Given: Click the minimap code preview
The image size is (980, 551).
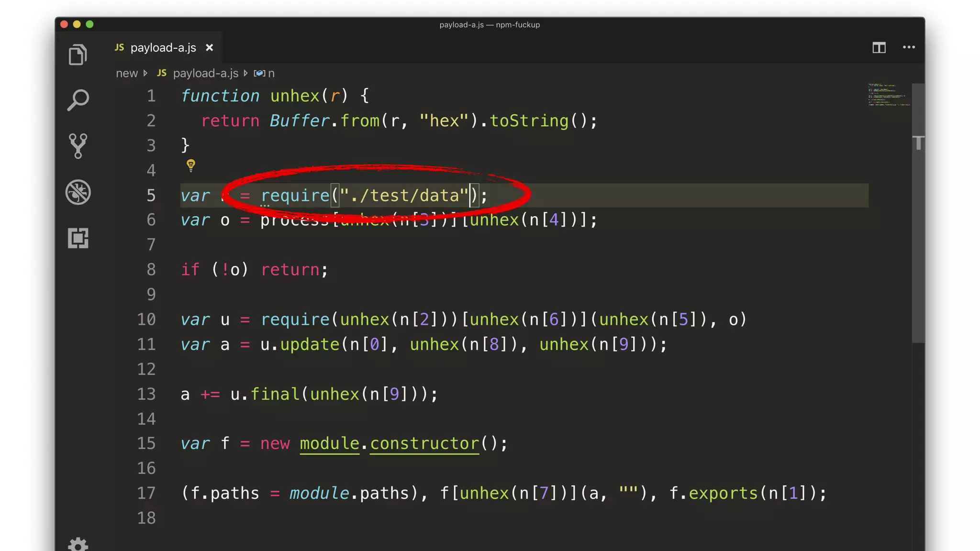Looking at the screenshot, I should 889,95.
